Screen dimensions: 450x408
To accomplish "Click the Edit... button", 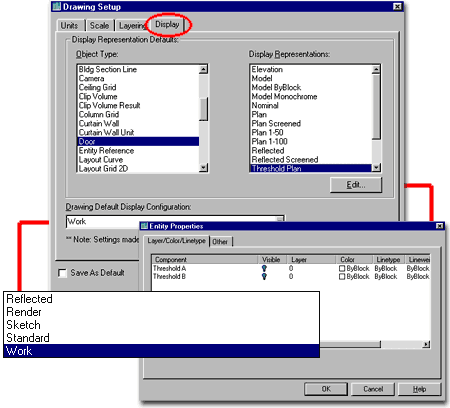I will click(356, 185).
